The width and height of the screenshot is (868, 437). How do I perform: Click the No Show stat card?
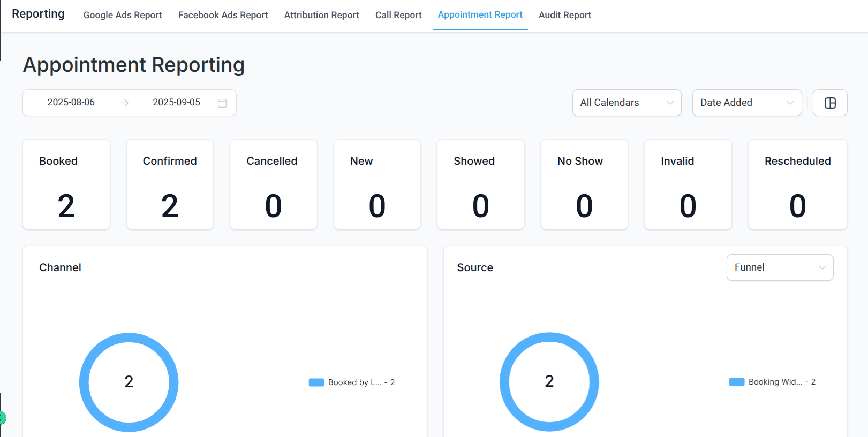[x=584, y=185]
